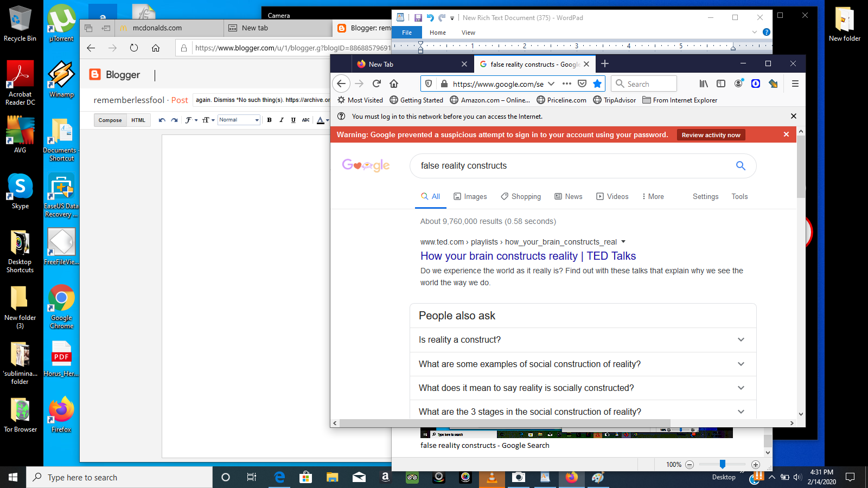This screenshot has width=868, height=488.
Task: Zoom in WordPad with the plus button
Action: tap(756, 464)
